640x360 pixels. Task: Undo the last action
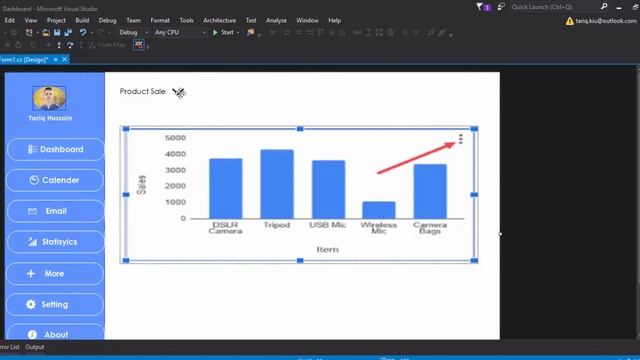click(83, 32)
